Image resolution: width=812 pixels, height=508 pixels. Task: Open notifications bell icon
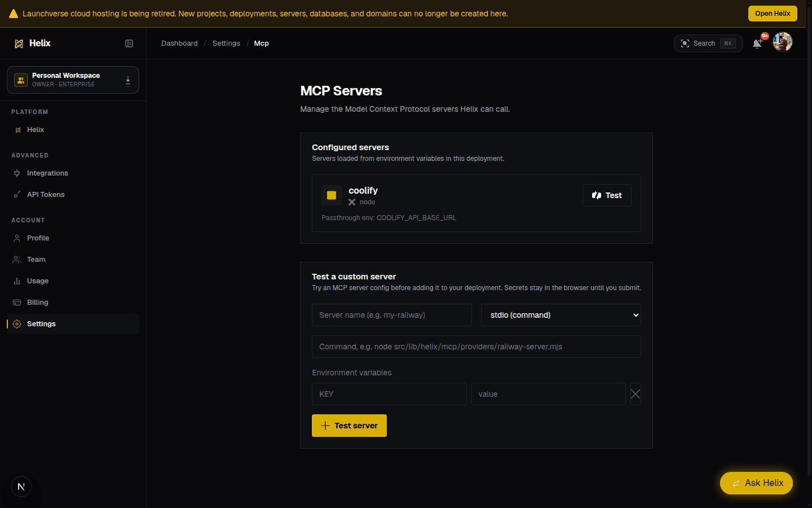point(757,43)
